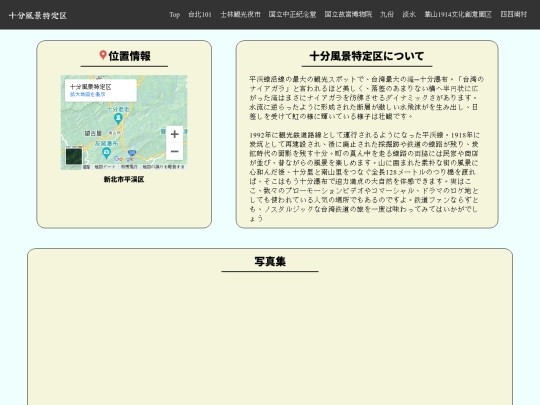This screenshot has width=540, height=405.
Task: Click the route 106 road badge
Action: tap(132, 152)
